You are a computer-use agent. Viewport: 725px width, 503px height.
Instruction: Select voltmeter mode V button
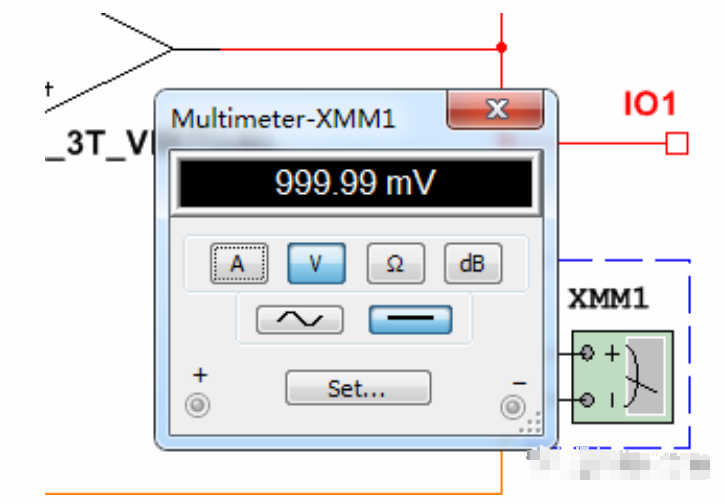coord(317,264)
